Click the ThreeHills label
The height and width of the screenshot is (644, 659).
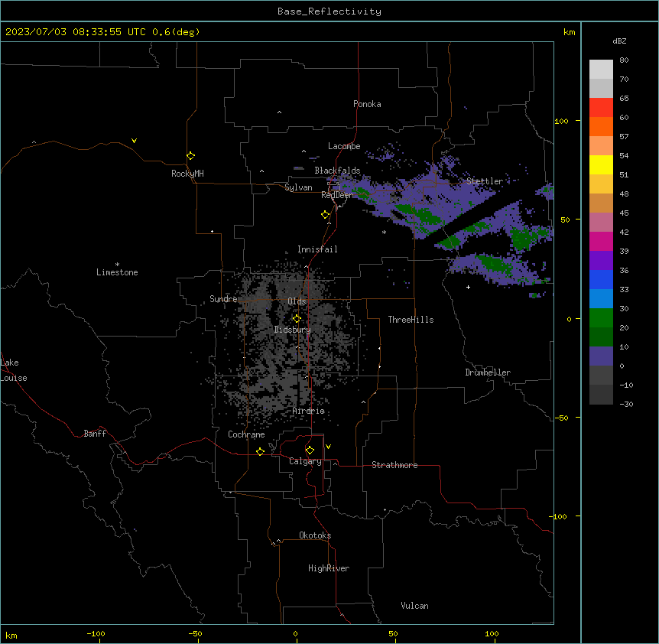[x=411, y=320]
